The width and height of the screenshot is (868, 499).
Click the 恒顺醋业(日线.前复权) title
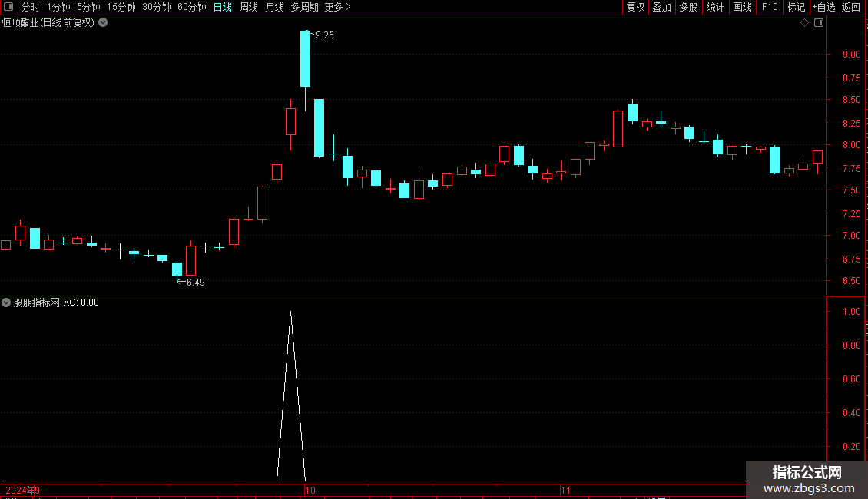48,23
